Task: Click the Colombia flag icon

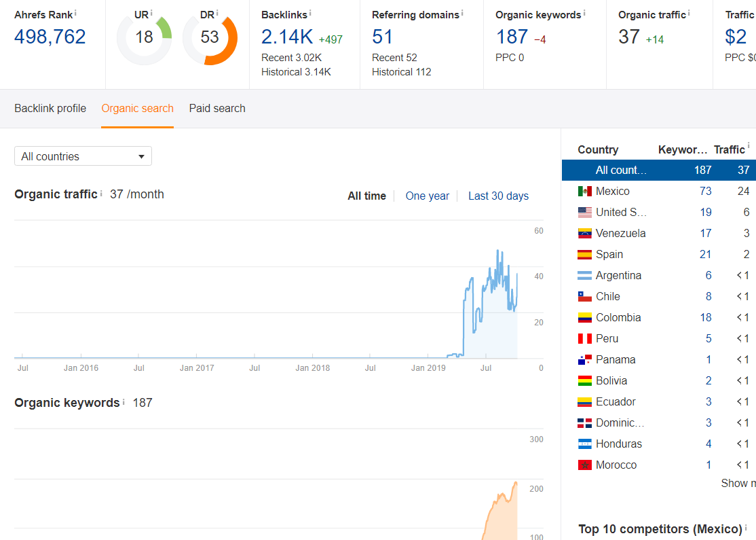Action: 584,317
